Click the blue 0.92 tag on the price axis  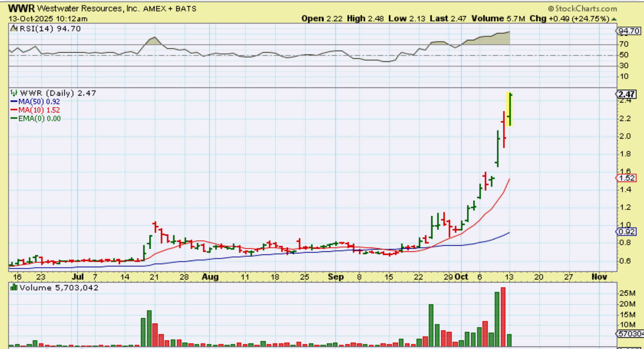tap(627, 232)
